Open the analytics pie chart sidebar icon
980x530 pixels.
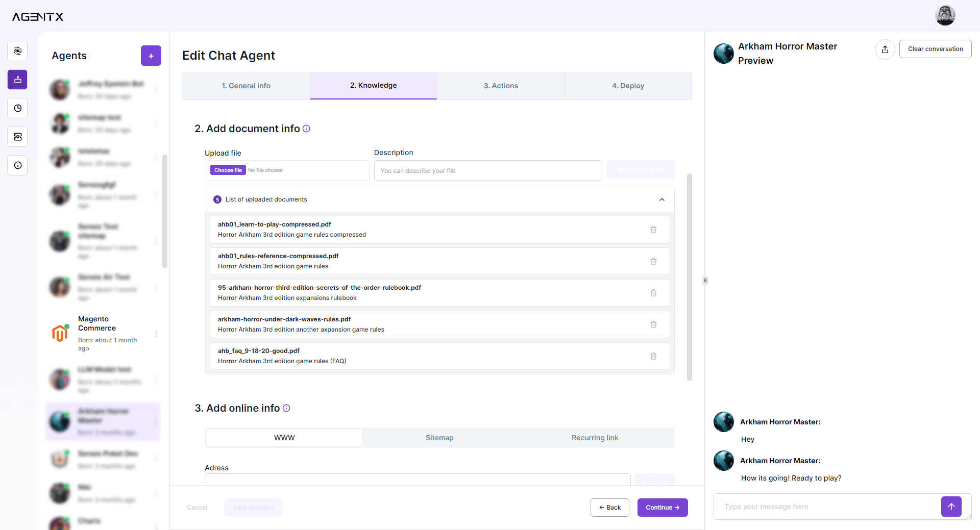[18, 108]
